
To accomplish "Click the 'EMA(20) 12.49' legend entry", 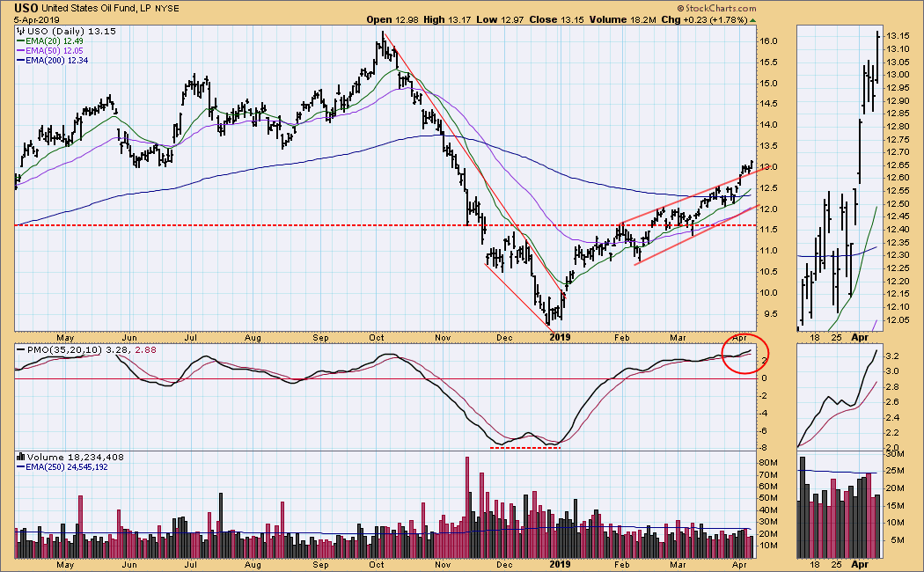I will click(55, 41).
